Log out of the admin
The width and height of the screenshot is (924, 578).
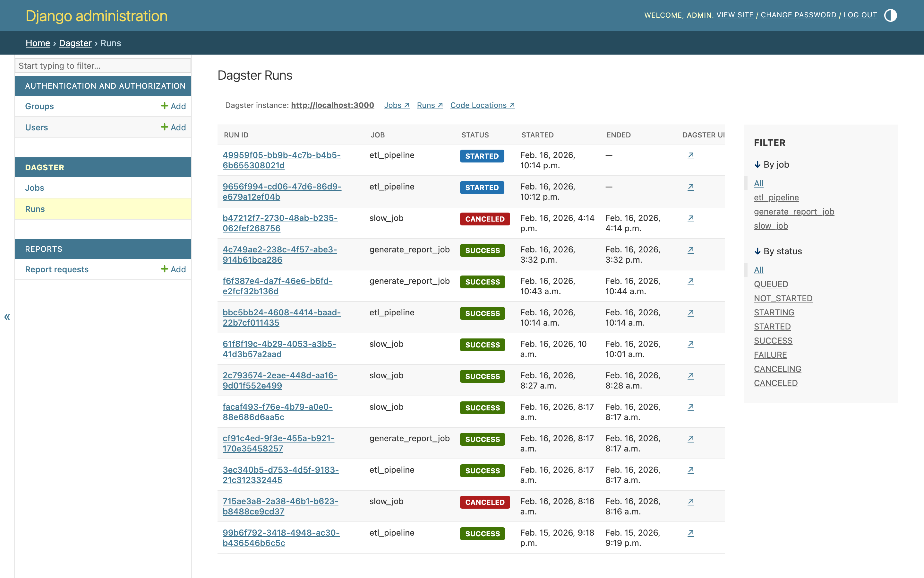[860, 15]
